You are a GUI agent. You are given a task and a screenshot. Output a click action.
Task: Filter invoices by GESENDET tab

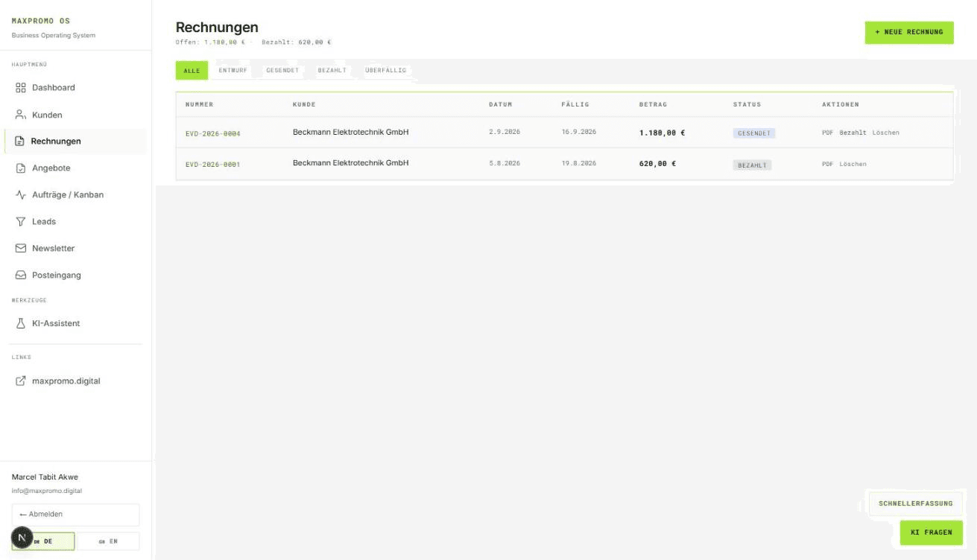pyautogui.click(x=282, y=71)
